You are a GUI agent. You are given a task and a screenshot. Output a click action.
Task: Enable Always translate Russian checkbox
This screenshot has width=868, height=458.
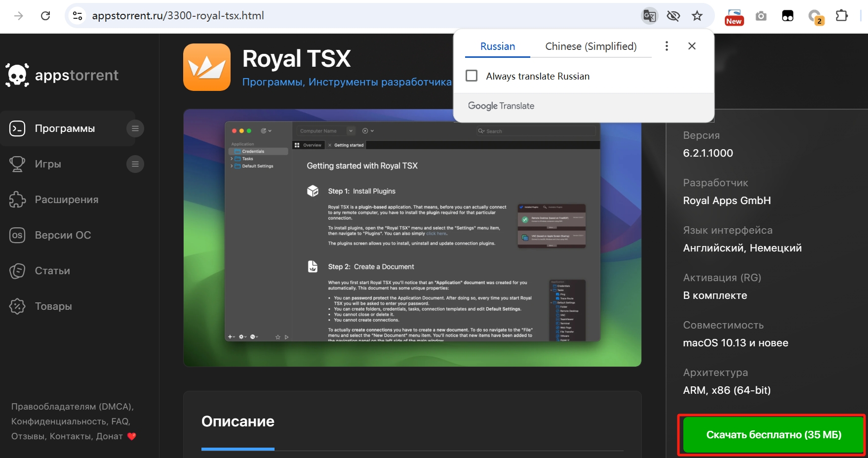tap(472, 76)
